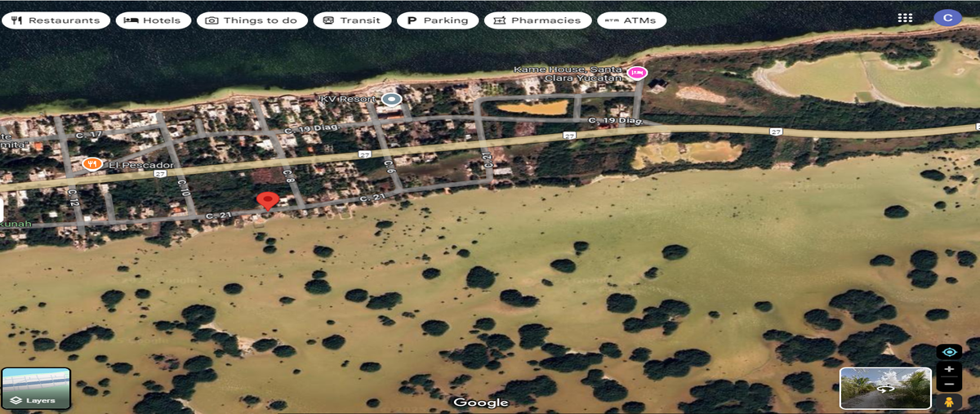
Task: Open the Street View preview thumbnail
Action: coord(885,388)
